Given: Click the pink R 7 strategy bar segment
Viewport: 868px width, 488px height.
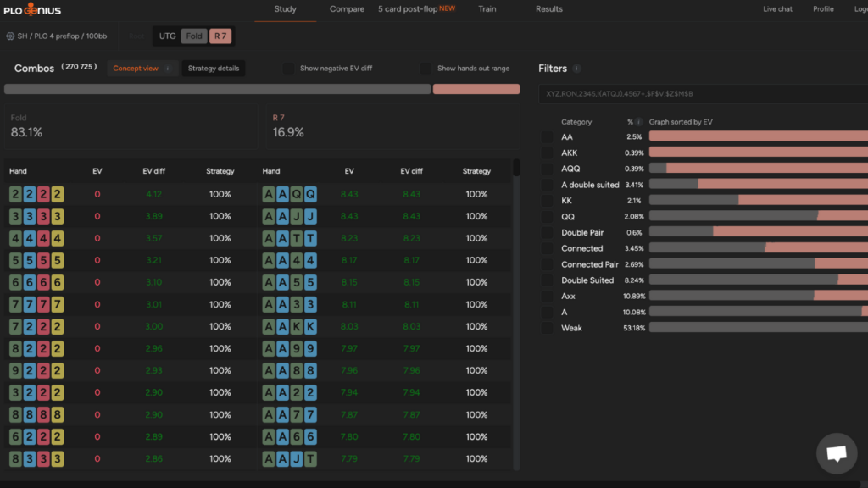Looking at the screenshot, I should point(476,89).
